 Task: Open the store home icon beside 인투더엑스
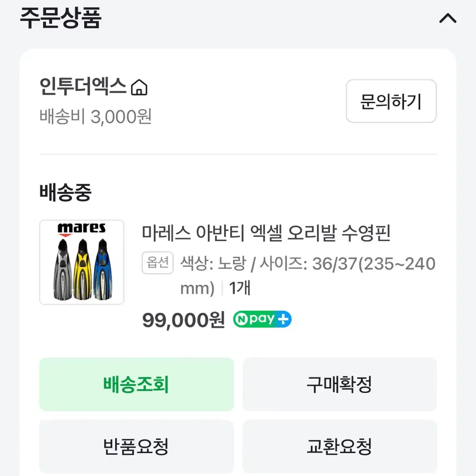point(139,88)
